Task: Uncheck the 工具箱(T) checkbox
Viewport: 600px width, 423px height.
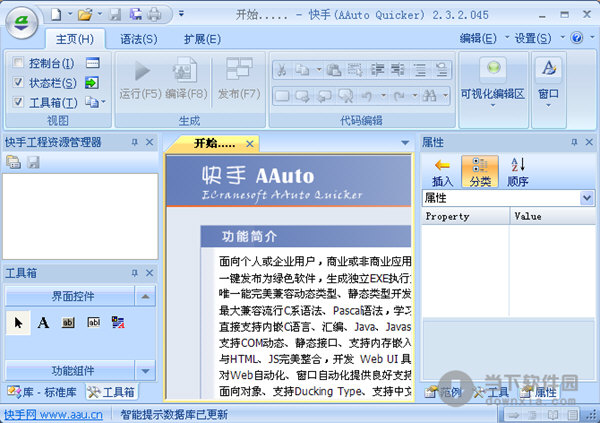Action: [x=18, y=102]
